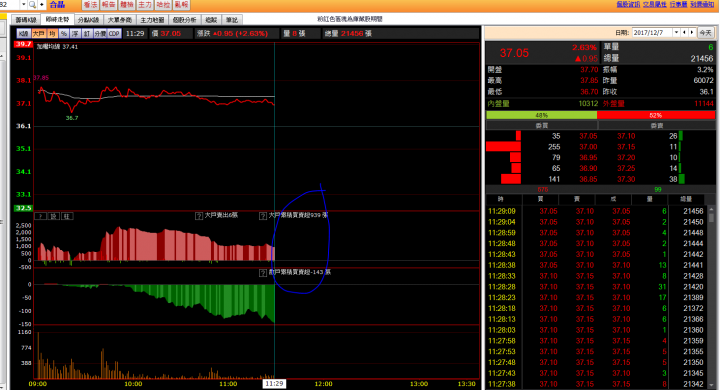Go to previous date with left arrow
The height and width of the screenshot is (390, 720).
click(x=684, y=33)
